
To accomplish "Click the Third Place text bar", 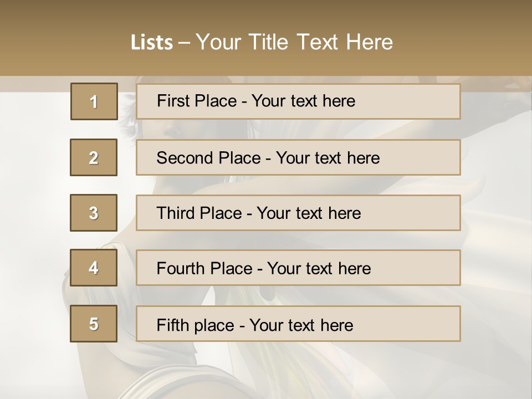I will pyautogui.click(x=298, y=213).
